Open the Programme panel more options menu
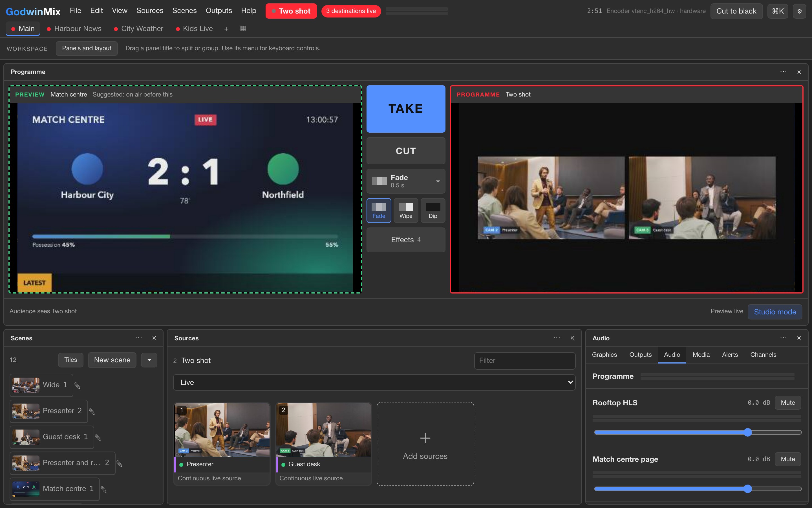Viewport: 812px width, 508px height. coord(783,72)
